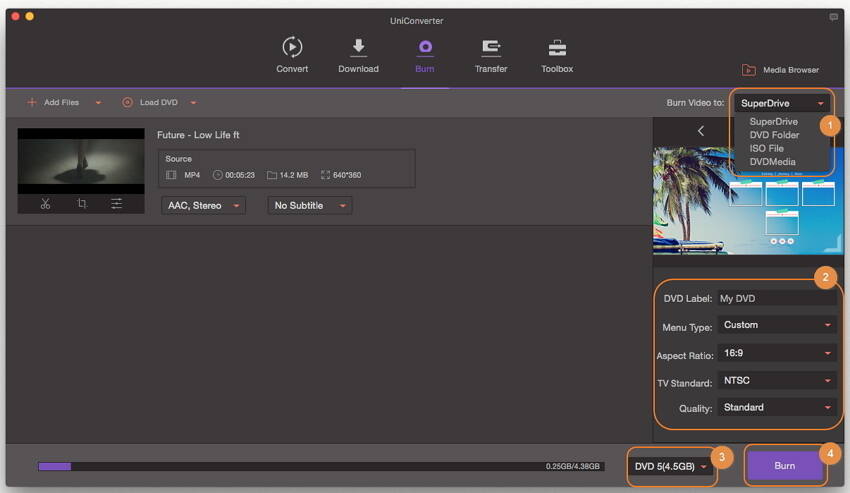The width and height of the screenshot is (850, 493).
Task: Select DVDMedia from the destination list
Action: (772, 162)
